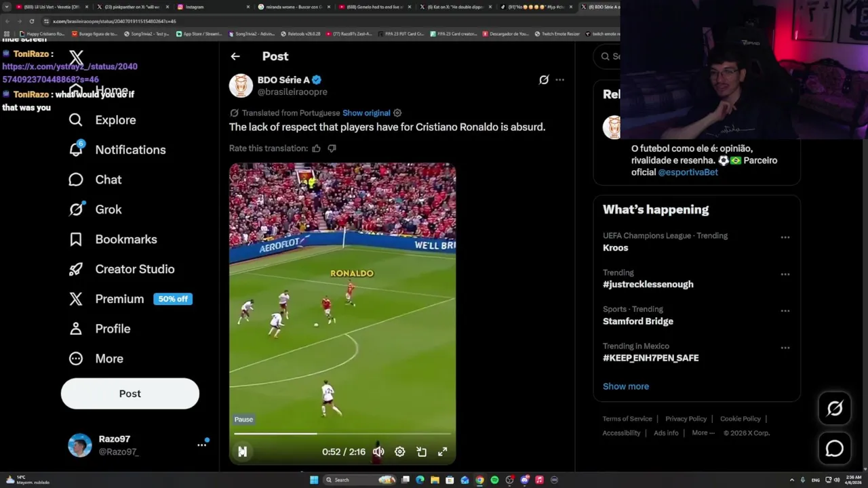Open Chat in the X sidebar
Image resolution: width=868 pixels, height=488 pixels.
[x=95, y=180]
